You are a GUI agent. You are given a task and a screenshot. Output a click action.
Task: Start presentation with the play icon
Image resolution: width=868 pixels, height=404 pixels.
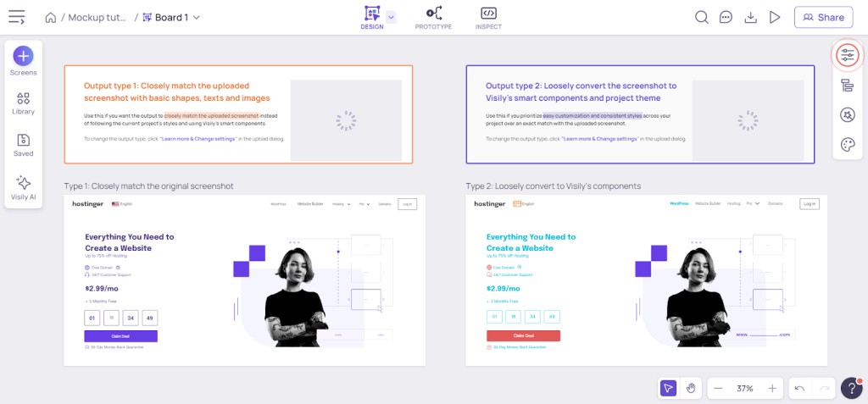[775, 17]
